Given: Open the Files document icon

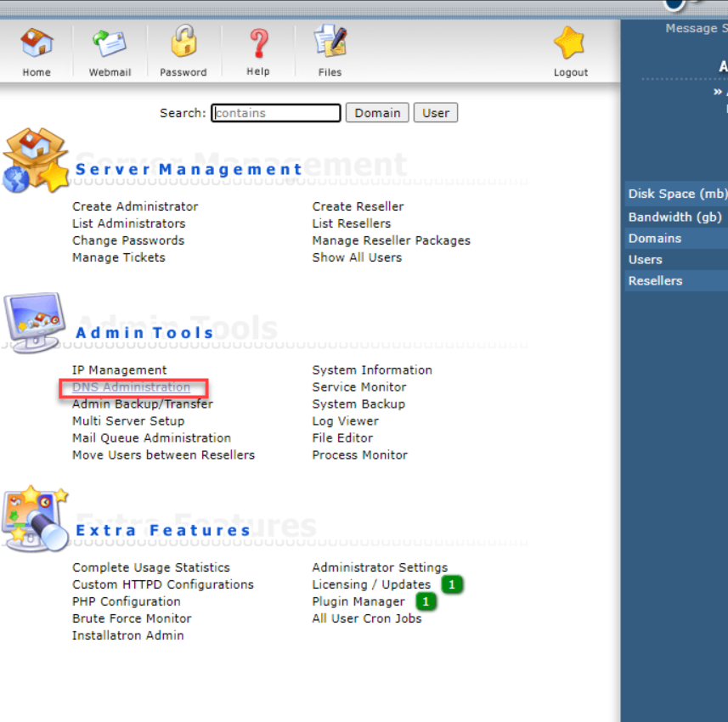Looking at the screenshot, I should click(x=330, y=42).
